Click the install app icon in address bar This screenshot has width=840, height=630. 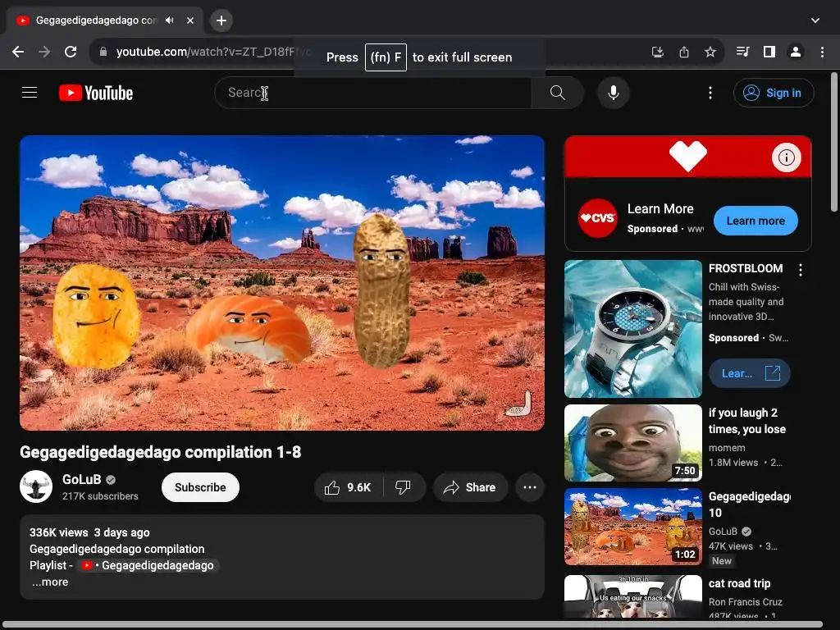657,52
